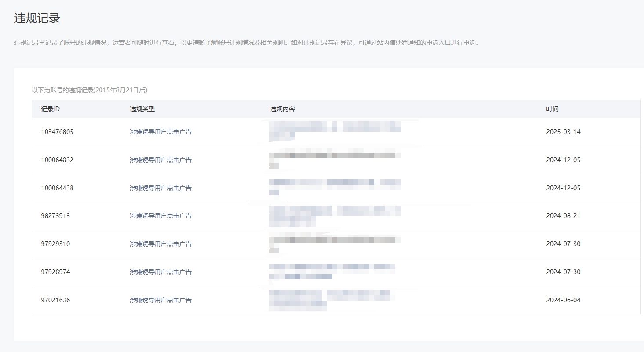Viewport: 644px width, 352px height.
Task: Click blurred violation content of record 97928974
Action: click(x=332, y=271)
